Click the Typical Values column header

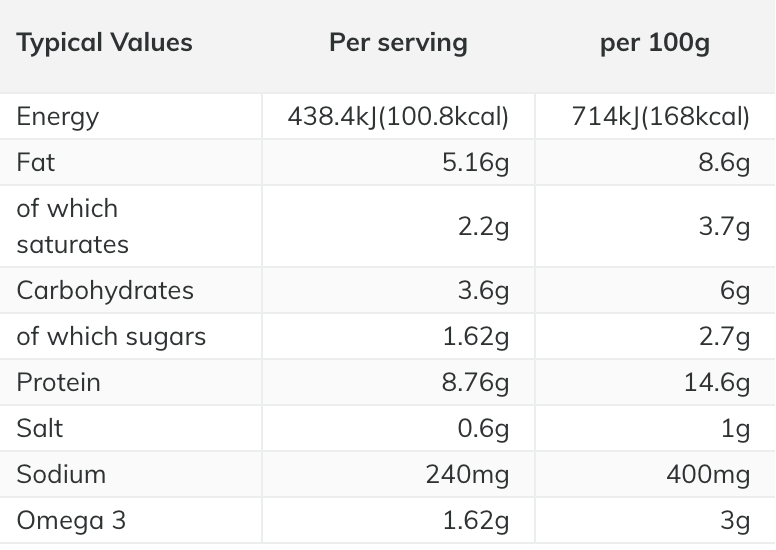104,43
